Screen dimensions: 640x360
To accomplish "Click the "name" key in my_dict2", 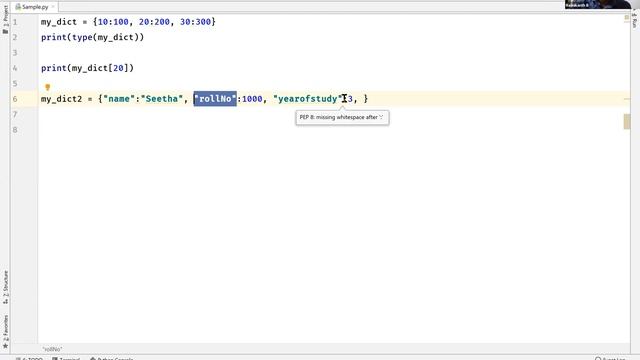I will point(119,99).
